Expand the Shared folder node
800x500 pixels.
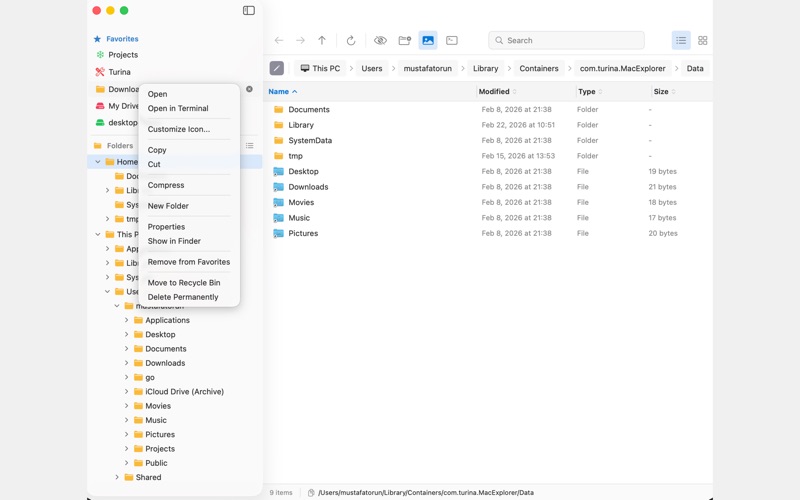(117, 477)
